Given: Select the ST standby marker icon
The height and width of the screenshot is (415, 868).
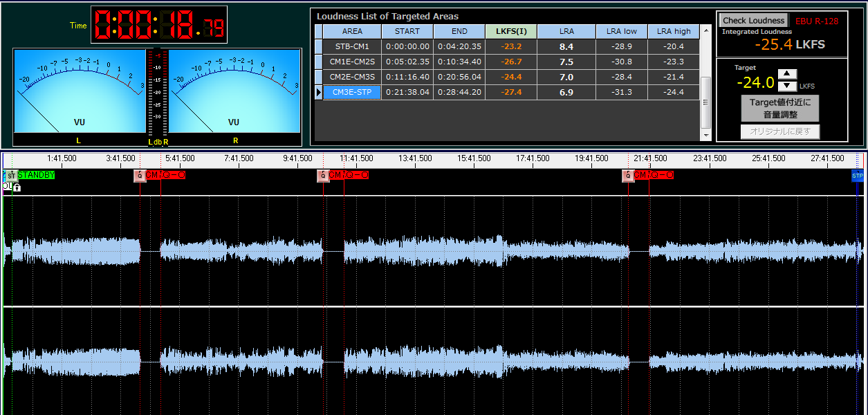Looking at the screenshot, I should 11,176.
